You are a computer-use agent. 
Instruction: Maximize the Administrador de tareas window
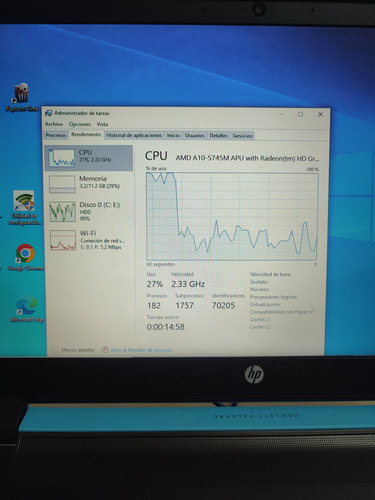pyautogui.click(x=300, y=114)
